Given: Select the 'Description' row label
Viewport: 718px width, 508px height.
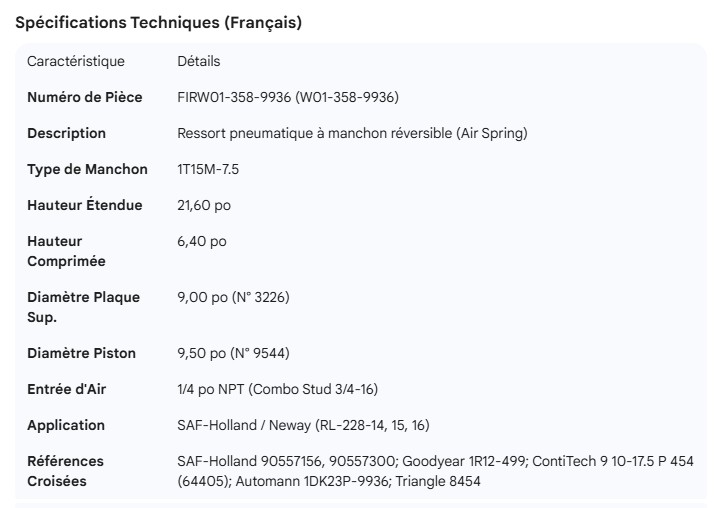Looking at the screenshot, I should point(66,133).
